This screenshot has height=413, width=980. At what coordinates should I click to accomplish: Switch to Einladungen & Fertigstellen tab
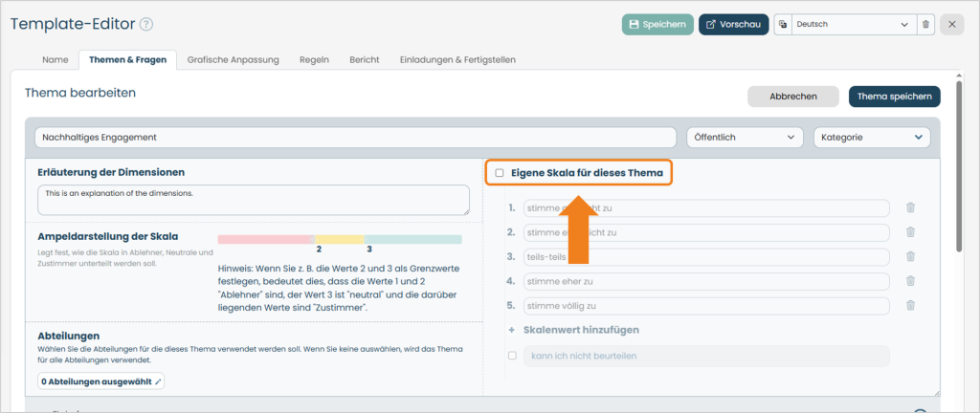click(458, 60)
